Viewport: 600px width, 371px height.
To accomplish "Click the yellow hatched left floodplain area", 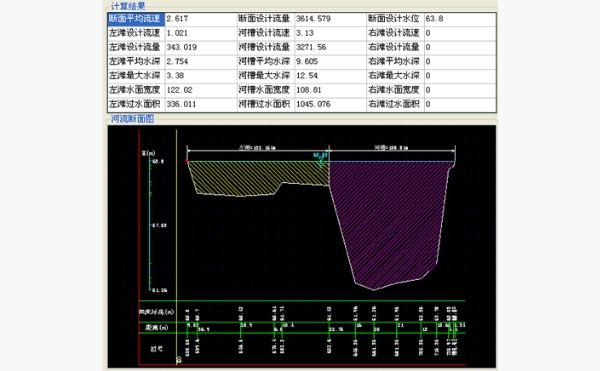I will click(245, 176).
